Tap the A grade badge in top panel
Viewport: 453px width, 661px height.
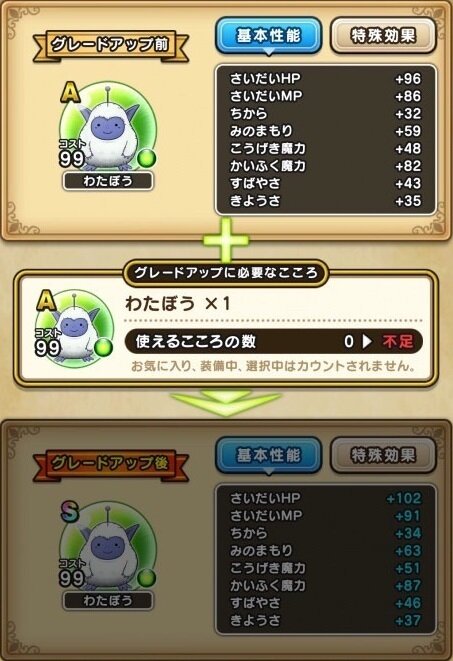pos(70,92)
